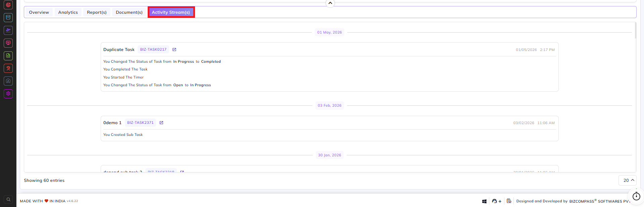Click the Duplicate Task title
The image size is (644, 207).
pos(119,50)
